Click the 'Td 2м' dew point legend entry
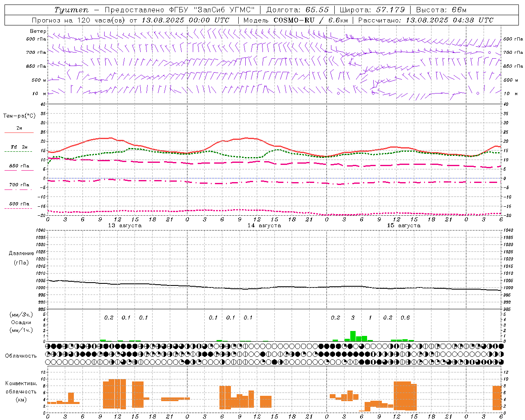This screenshot has height=420, width=525. (x=19, y=147)
